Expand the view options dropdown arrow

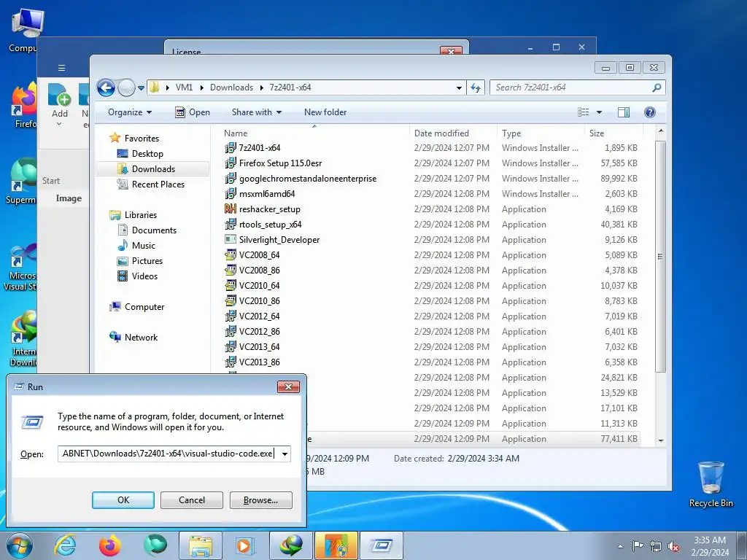[x=600, y=112]
